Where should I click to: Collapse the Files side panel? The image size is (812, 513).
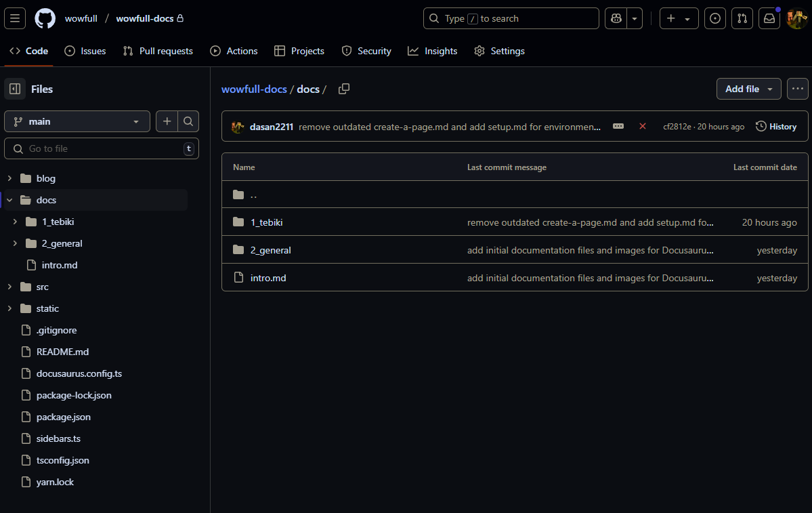pos(15,89)
